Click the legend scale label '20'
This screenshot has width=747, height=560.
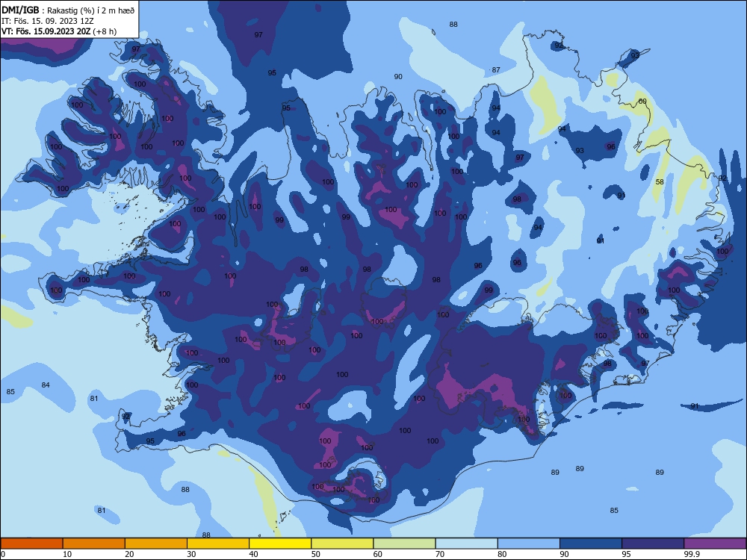point(129,554)
